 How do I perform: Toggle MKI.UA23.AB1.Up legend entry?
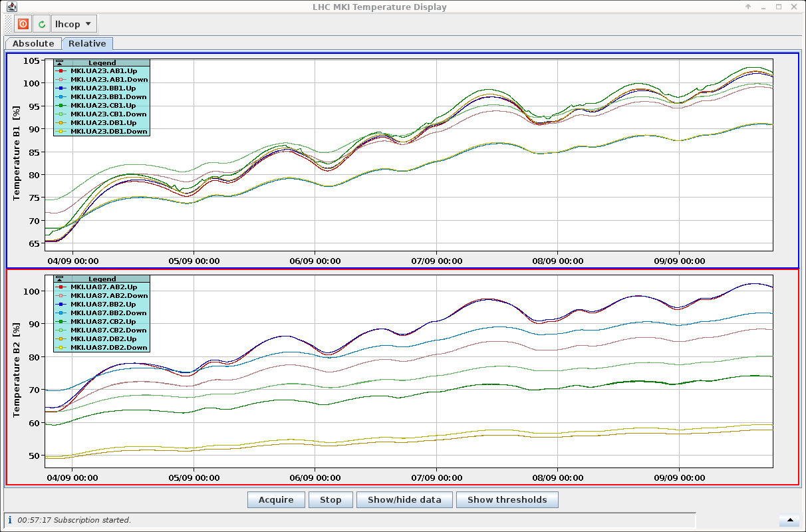click(x=102, y=70)
